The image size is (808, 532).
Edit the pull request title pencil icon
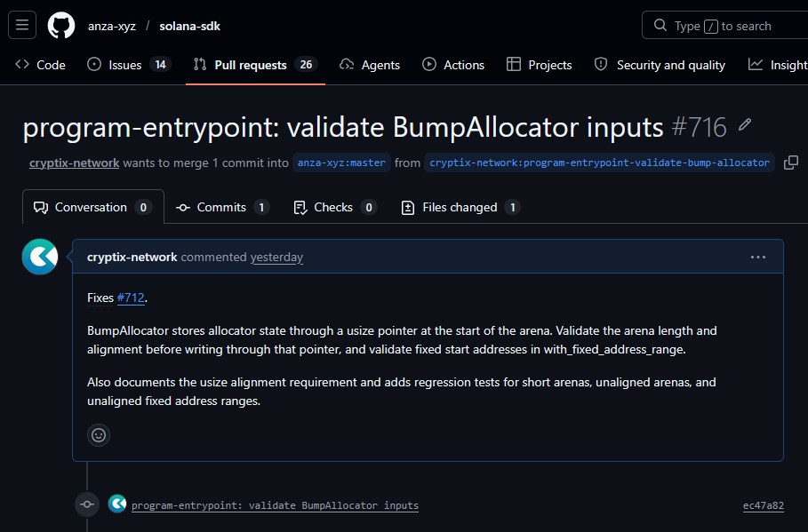tap(745, 124)
